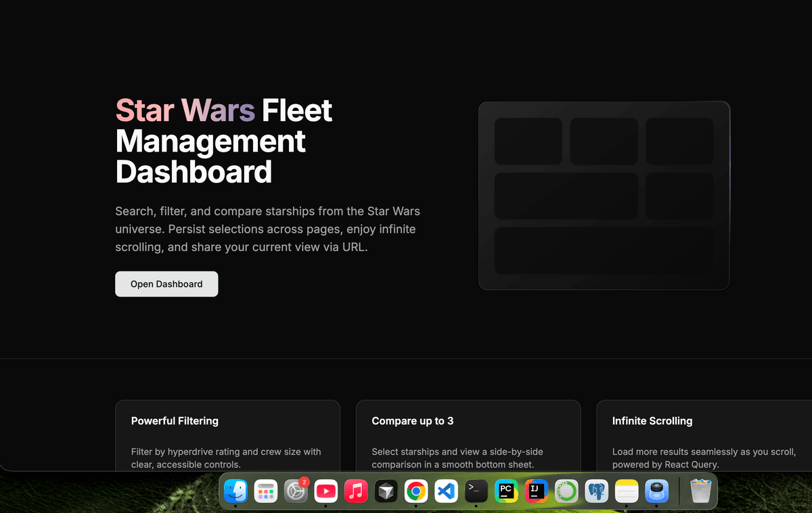
Task: Open Finder from the dock
Action: (x=236, y=491)
